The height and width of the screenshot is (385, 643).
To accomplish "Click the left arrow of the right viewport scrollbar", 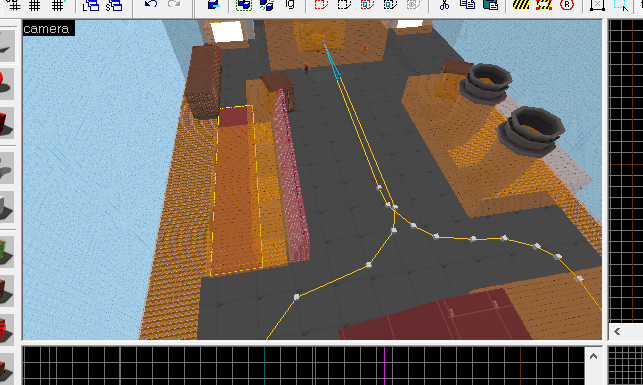I will click(x=617, y=331).
